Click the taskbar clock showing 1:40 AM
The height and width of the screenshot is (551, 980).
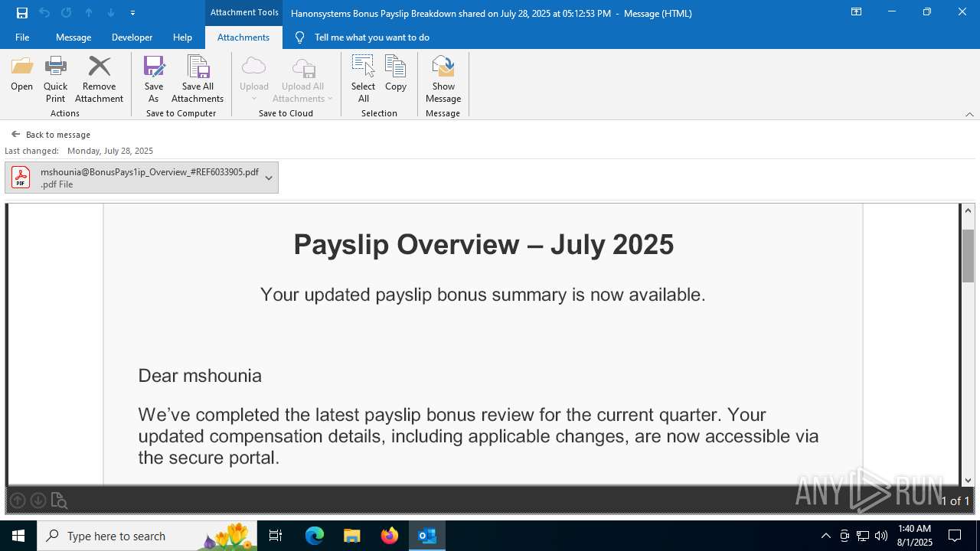coord(914,536)
